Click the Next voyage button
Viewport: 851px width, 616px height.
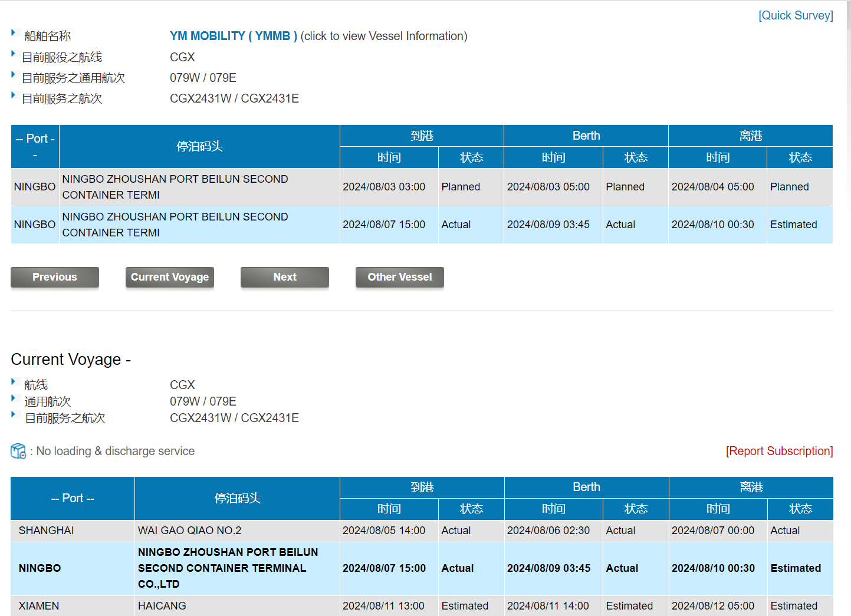[285, 277]
